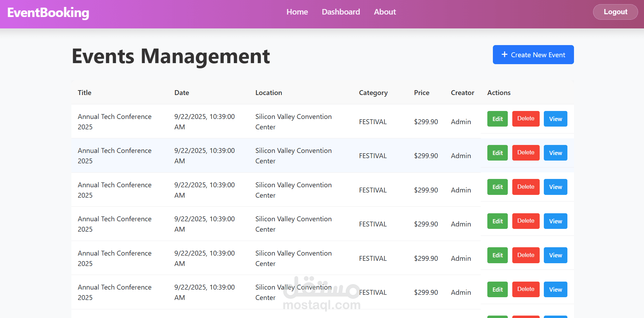The width and height of the screenshot is (644, 318).
Task: Delete the second event row
Action: point(526,153)
